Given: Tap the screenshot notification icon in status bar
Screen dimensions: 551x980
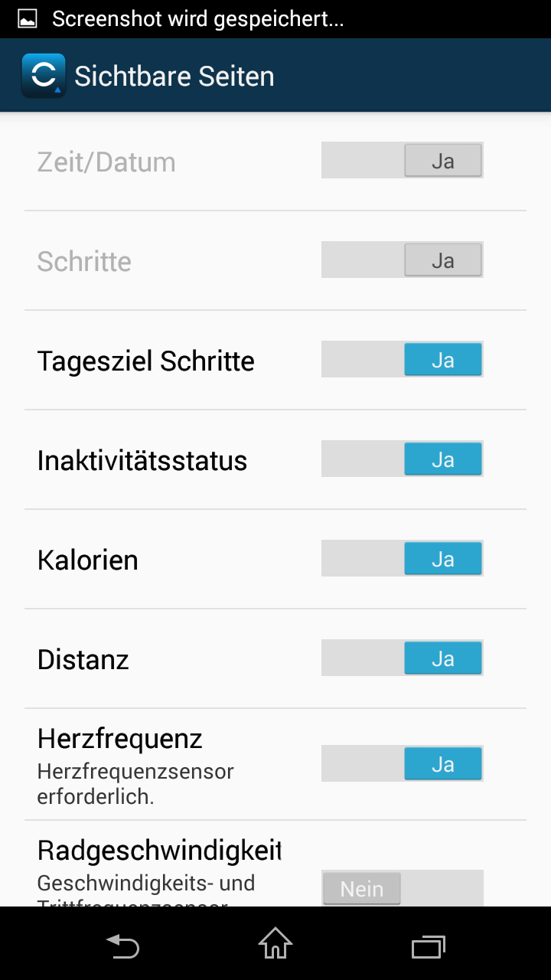Looking at the screenshot, I should (x=28, y=19).
